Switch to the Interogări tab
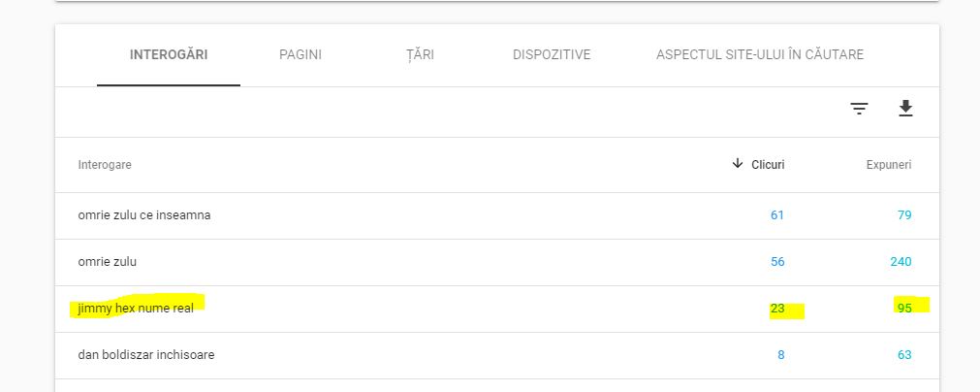The height and width of the screenshot is (392, 980). click(x=169, y=55)
